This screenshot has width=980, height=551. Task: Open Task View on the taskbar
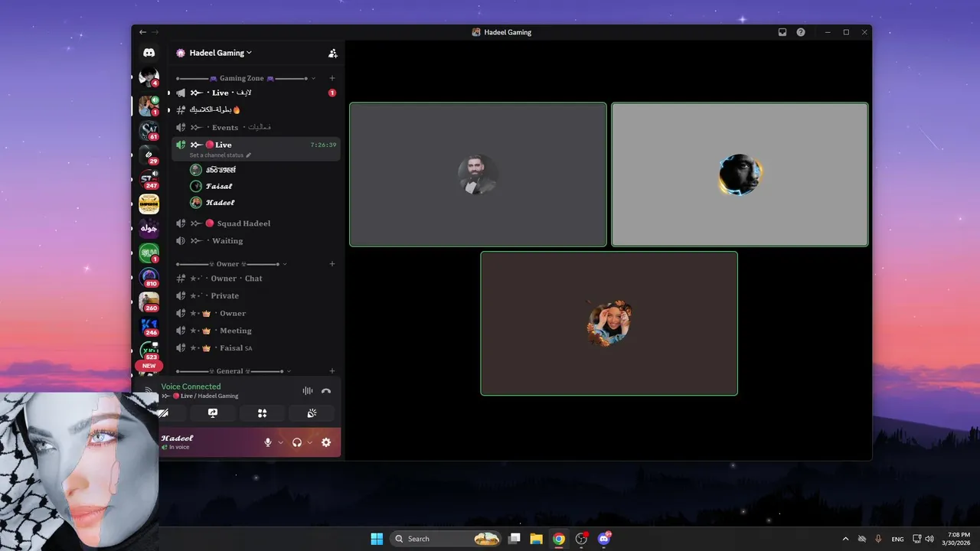[514, 539]
